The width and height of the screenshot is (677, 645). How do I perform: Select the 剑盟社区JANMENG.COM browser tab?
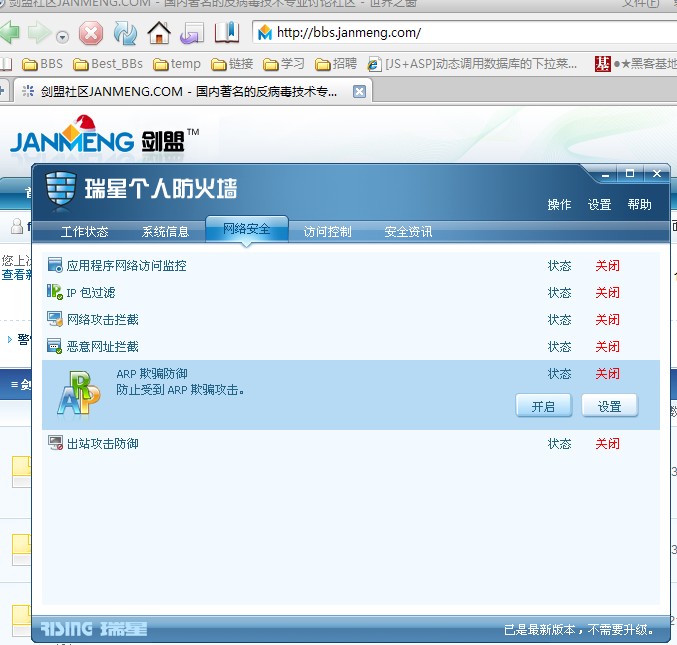193,91
